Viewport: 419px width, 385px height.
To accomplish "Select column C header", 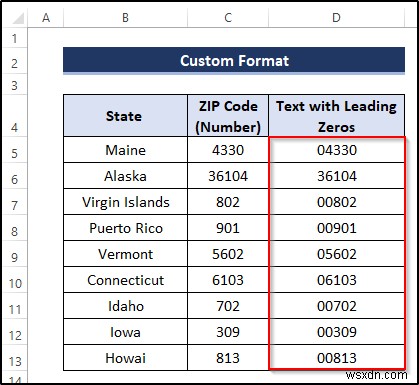I will [x=228, y=17].
